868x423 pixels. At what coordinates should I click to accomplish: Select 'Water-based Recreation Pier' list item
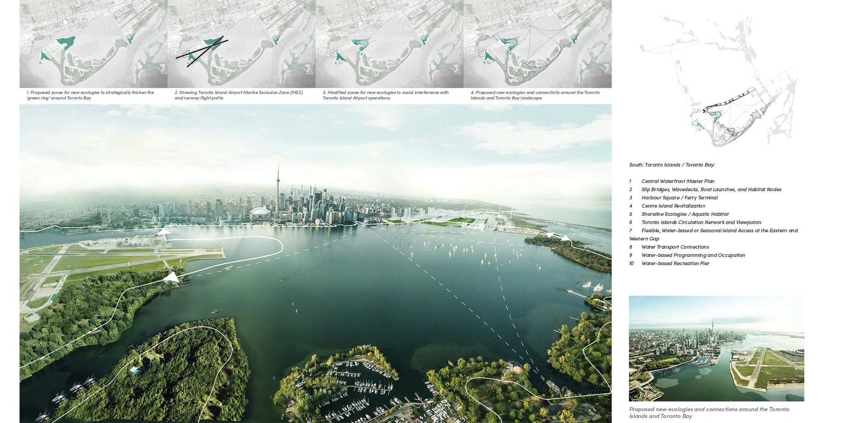click(x=675, y=263)
